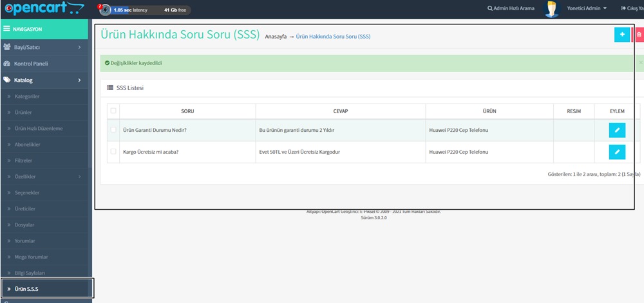Click the Ürün Hakkında Soru Soru breadcrumb link
This screenshot has height=303, width=644.
coord(333,37)
